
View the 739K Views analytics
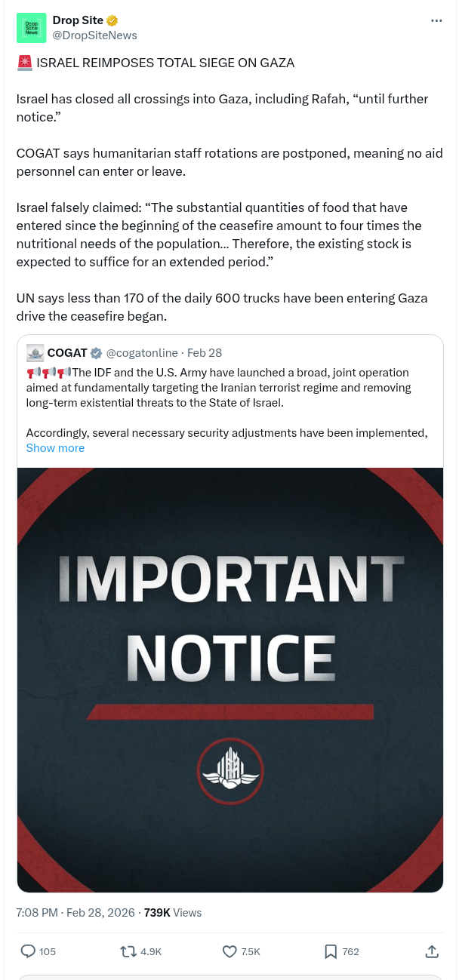click(x=173, y=913)
